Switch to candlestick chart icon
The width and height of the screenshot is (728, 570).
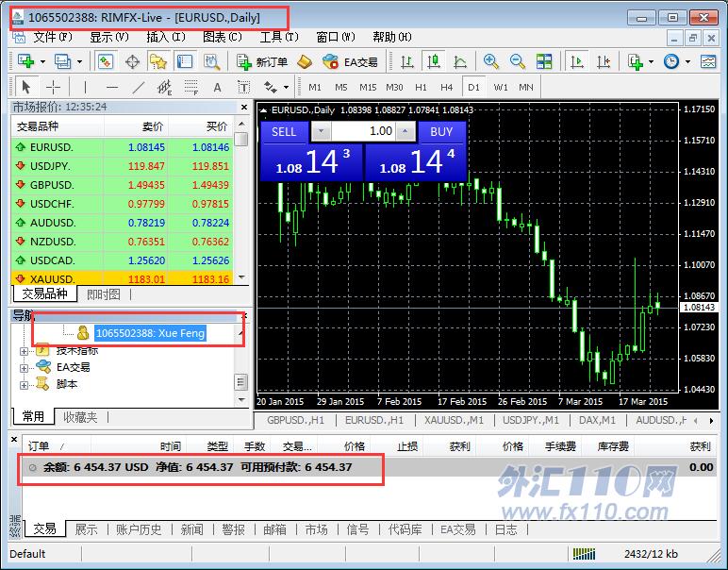434,61
